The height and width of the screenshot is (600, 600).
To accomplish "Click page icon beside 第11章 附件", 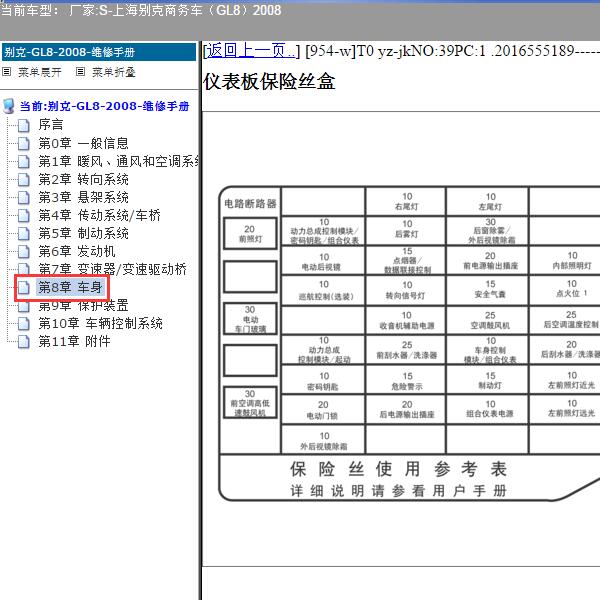I will 24,342.
